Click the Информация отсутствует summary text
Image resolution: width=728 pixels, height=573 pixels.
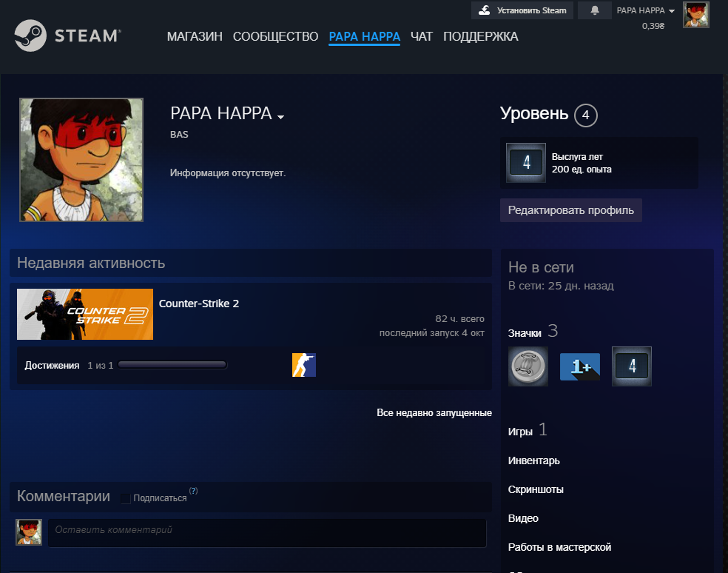click(x=228, y=173)
